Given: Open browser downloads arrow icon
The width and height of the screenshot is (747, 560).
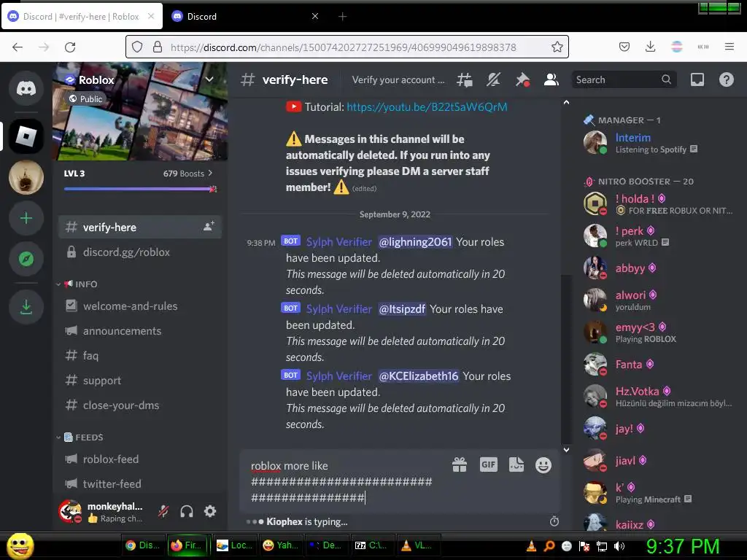Looking at the screenshot, I should pyautogui.click(x=650, y=47).
